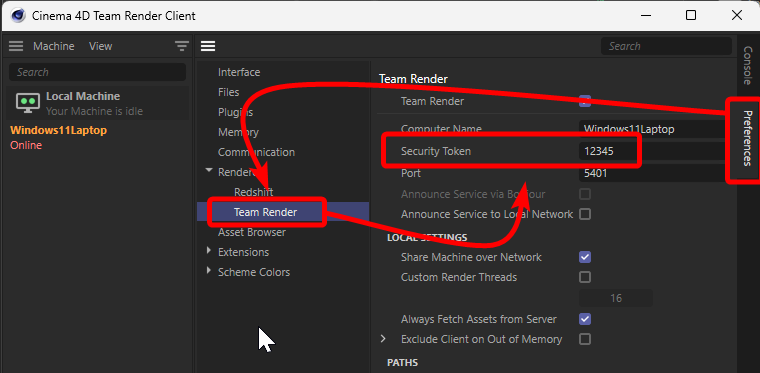Select Local Machine entry
Viewport: 760px width, 373px height.
(97, 103)
